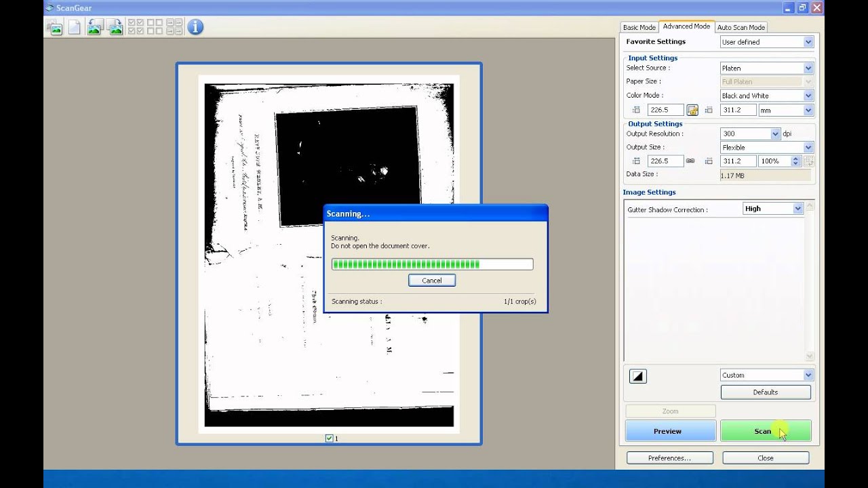The width and height of the screenshot is (868, 488).
Task: Click the output height 311.2 field
Action: click(x=738, y=161)
